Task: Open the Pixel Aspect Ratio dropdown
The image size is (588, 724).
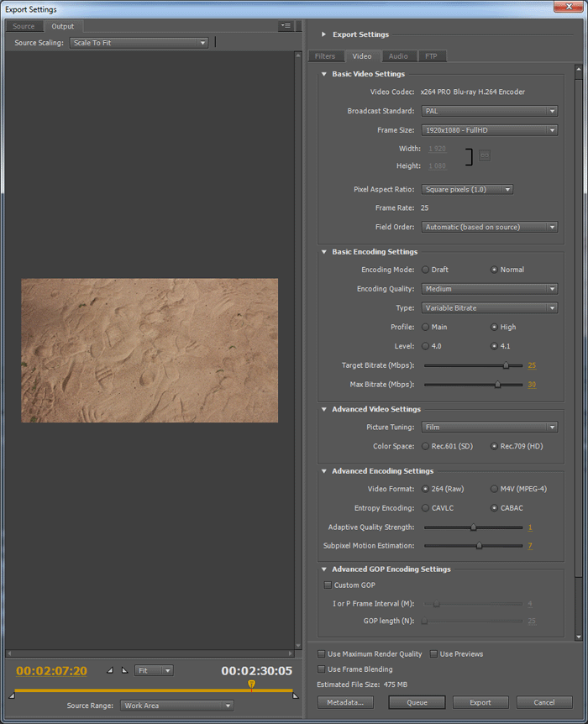Action: click(x=467, y=189)
